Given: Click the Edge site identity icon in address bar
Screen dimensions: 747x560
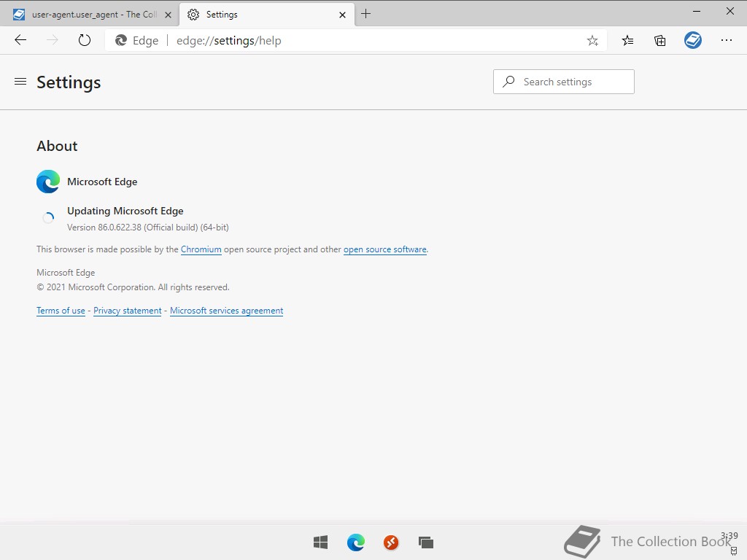Looking at the screenshot, I should [121, 41].
